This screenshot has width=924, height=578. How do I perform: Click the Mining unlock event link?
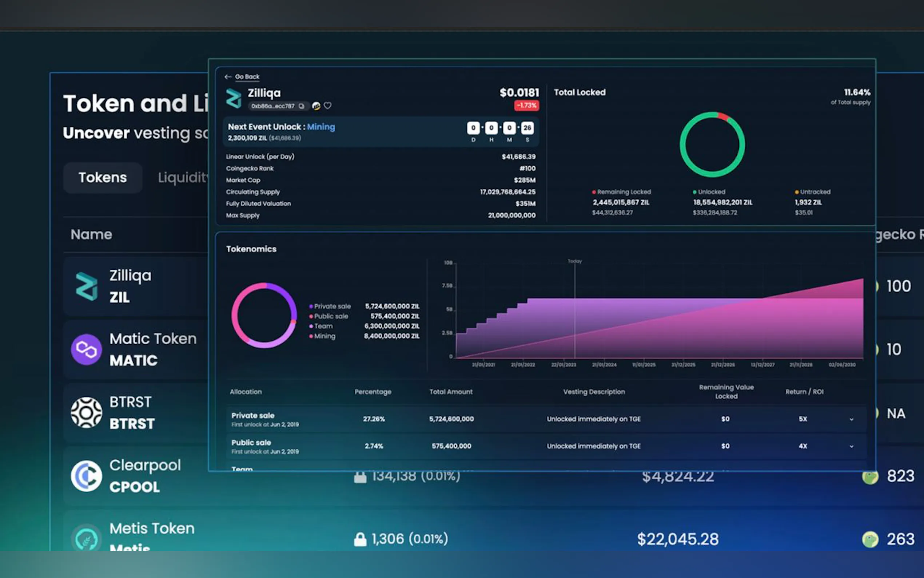(x=321, y=127)
